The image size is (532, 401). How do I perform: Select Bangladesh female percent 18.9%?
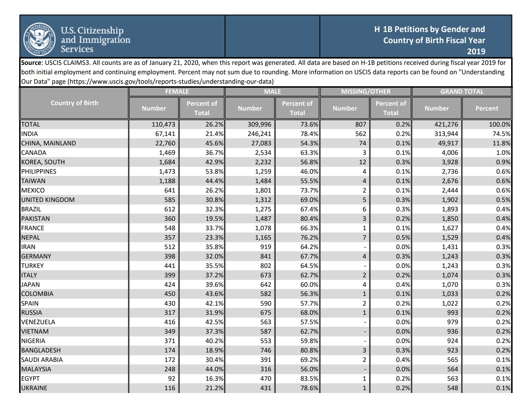(214, 350)
